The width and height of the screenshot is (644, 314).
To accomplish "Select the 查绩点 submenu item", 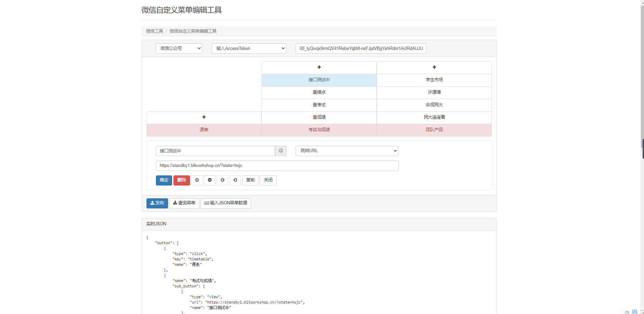I will (319, 92).
